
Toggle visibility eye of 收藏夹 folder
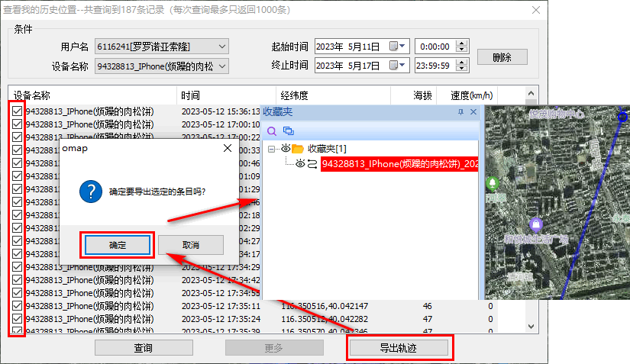[286, 148]
